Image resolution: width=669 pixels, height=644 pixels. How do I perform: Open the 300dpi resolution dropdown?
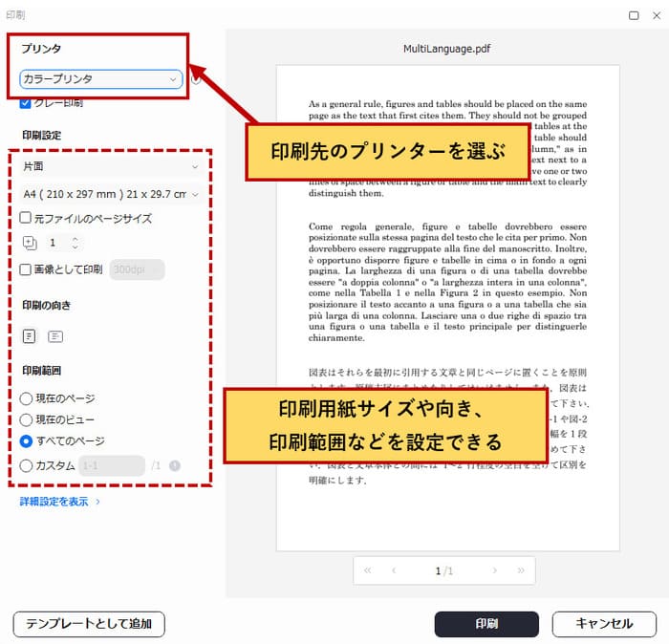tap(137, 269)
